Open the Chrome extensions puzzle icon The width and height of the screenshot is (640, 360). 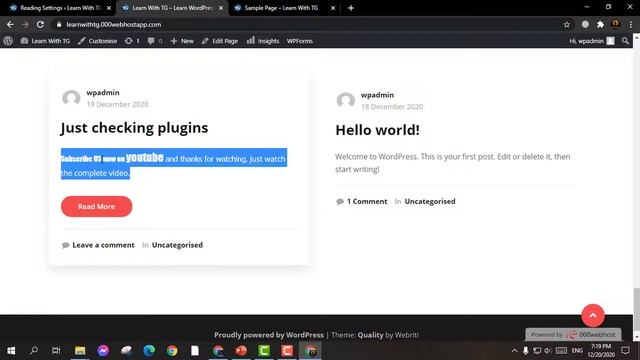pos(600,24)
